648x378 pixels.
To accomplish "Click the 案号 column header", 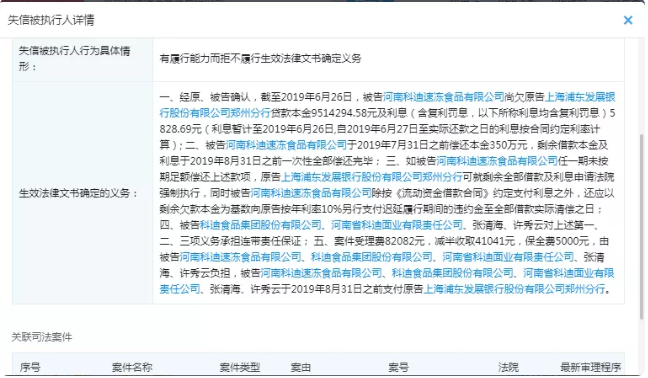I will coord(398,367).
